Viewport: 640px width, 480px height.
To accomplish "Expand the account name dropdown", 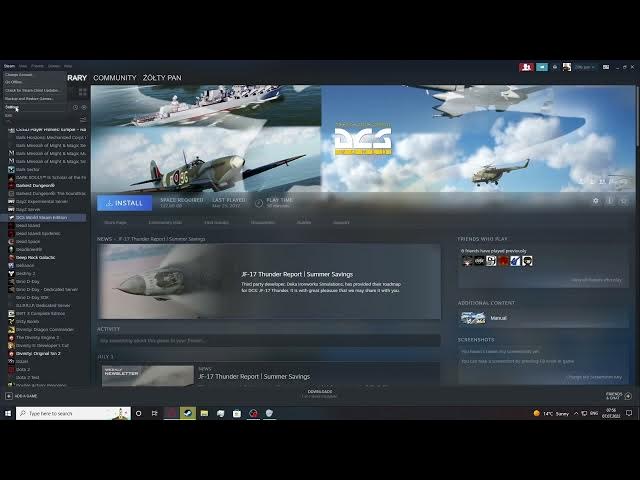I will [x=584, y=67].
